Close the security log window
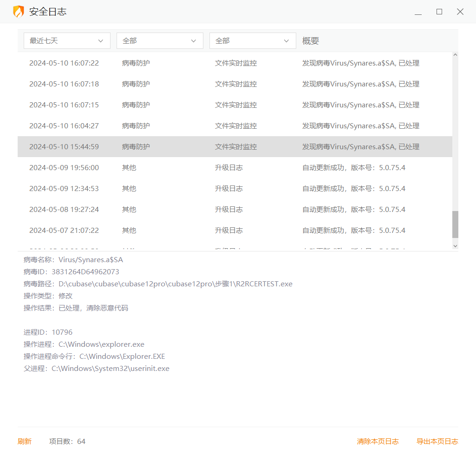The height and width of the screenshot is (456, 476). pyautogui.click(x=460, y=12)
